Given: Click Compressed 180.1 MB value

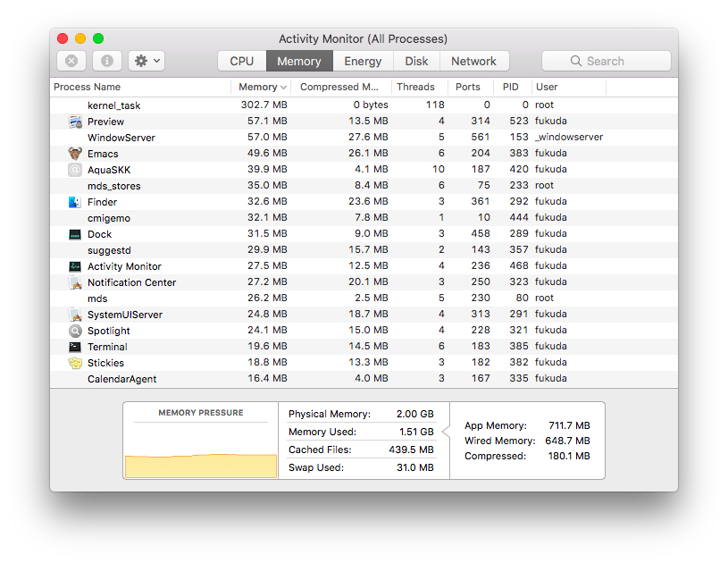Looking at the screenshot, I should 569,456.
